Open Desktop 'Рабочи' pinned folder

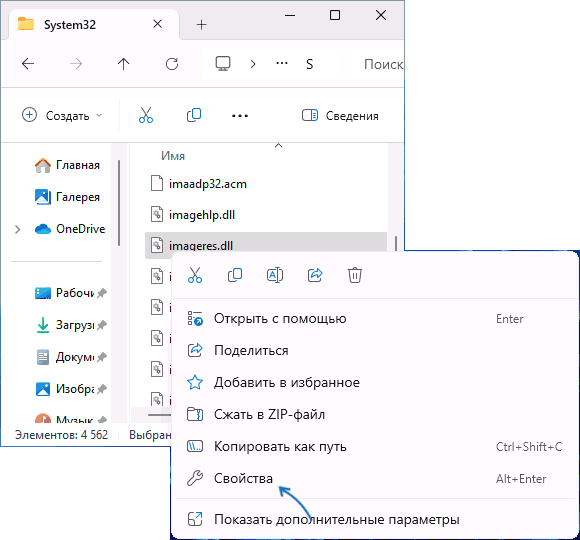(x=70, y=293)
